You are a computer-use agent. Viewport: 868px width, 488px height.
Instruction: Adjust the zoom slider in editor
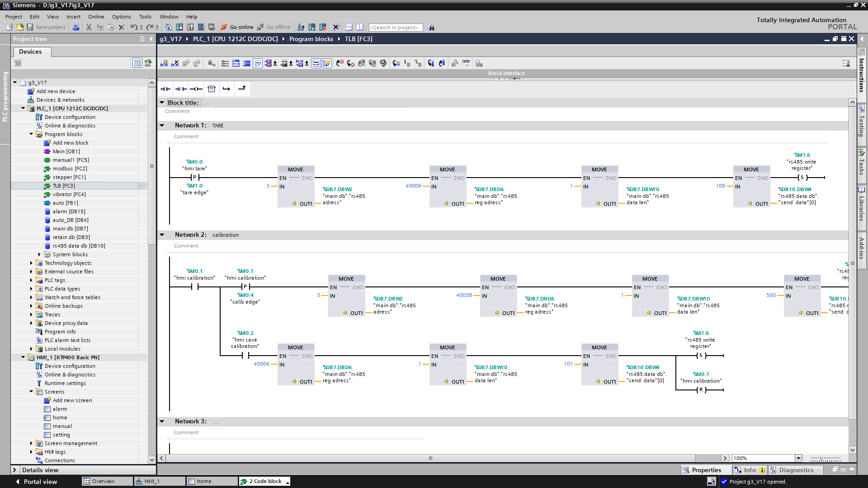(821, 459)
